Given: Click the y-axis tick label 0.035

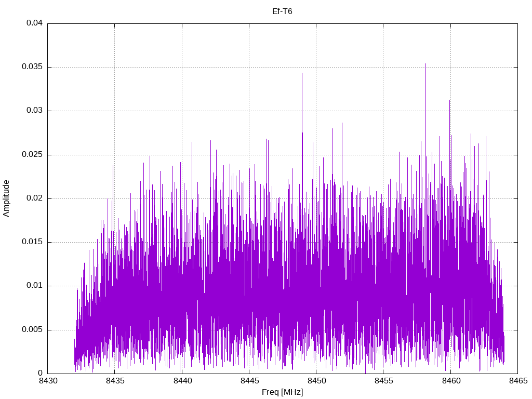Looking at the screenshot, I should point(32,67).
